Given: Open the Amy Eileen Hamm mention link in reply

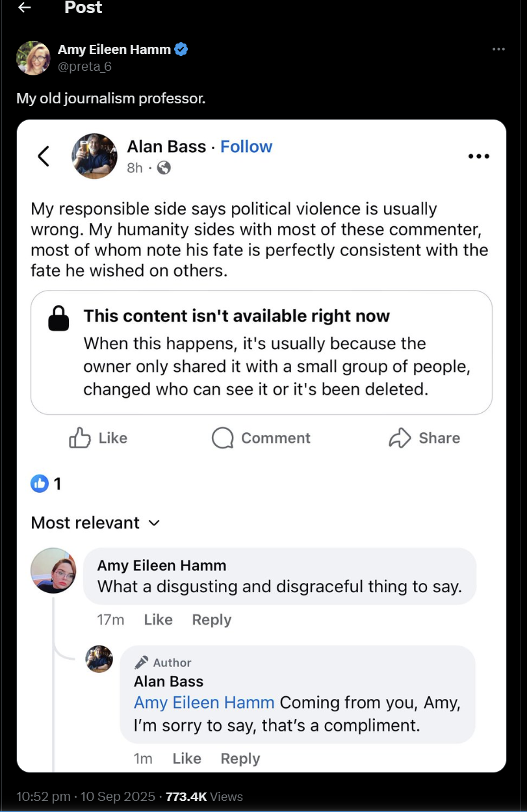Looking at the screenshot, I should (205, 702).
